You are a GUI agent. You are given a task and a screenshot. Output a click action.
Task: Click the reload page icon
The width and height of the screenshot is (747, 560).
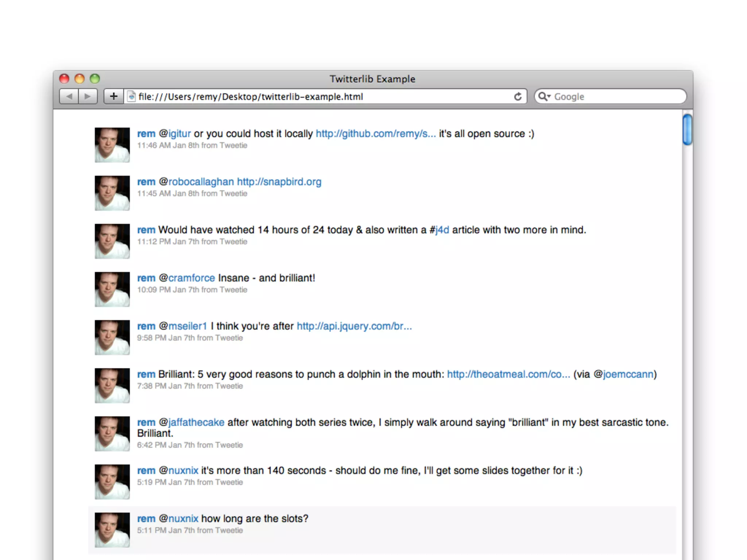[x=518, y=97]
